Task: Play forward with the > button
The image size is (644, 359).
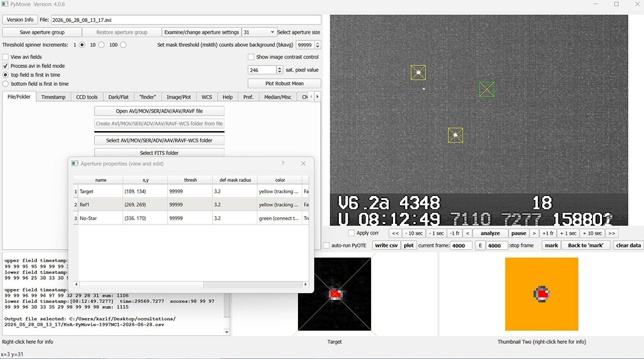Action: [x=534, y=233]
